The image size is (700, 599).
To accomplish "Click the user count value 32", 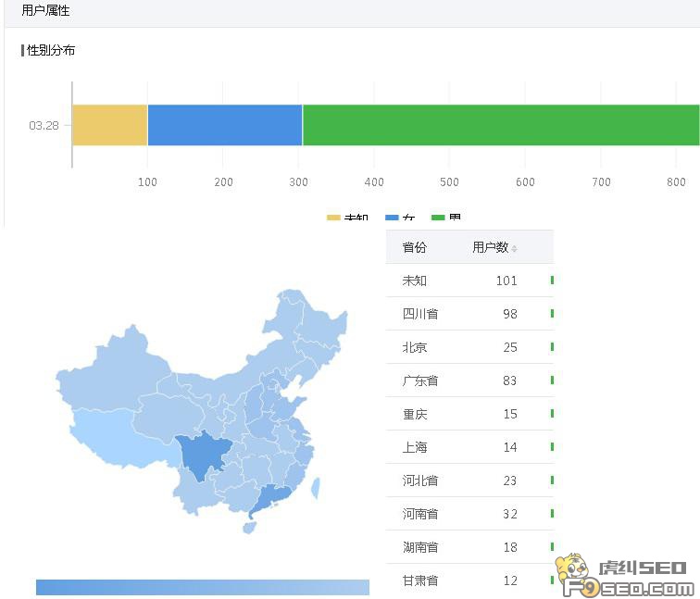I will pyautogui.click(x=510, y=514).
